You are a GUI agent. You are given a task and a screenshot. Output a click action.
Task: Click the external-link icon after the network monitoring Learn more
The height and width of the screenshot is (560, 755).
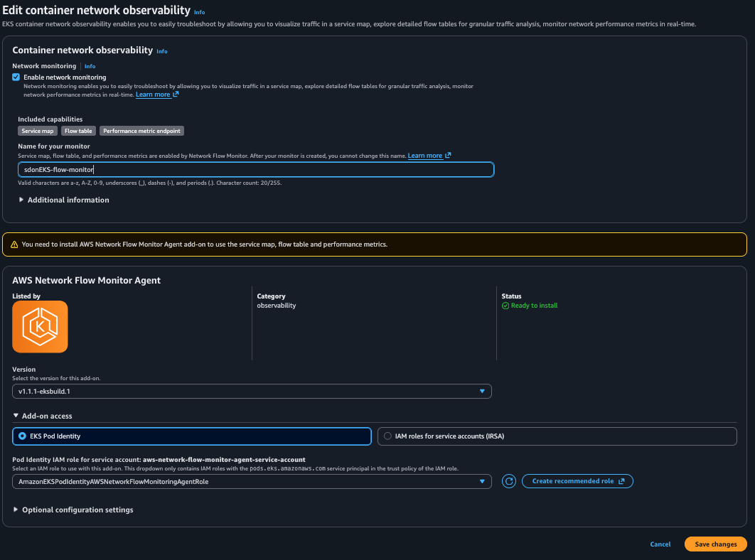[x=176, y=95]
